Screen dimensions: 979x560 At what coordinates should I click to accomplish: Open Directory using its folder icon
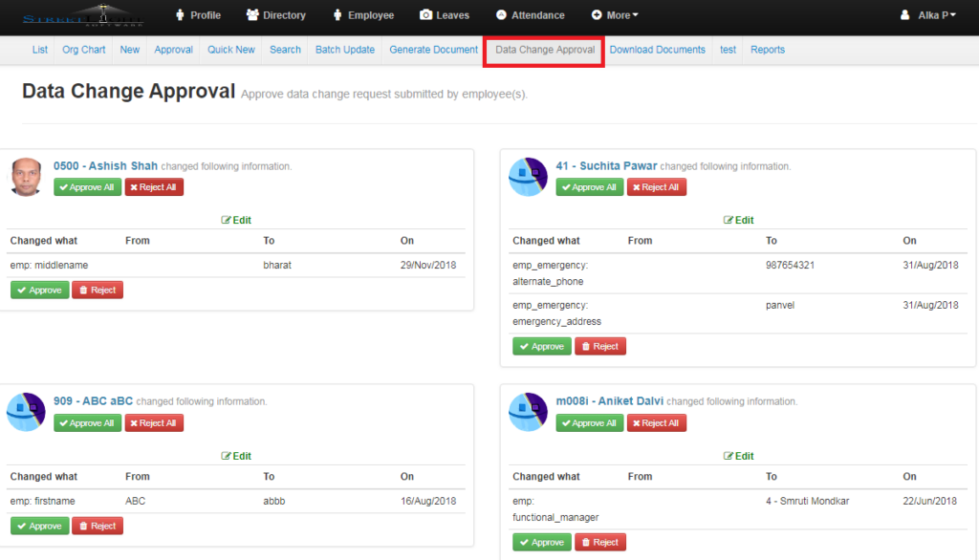pos(251,14)
